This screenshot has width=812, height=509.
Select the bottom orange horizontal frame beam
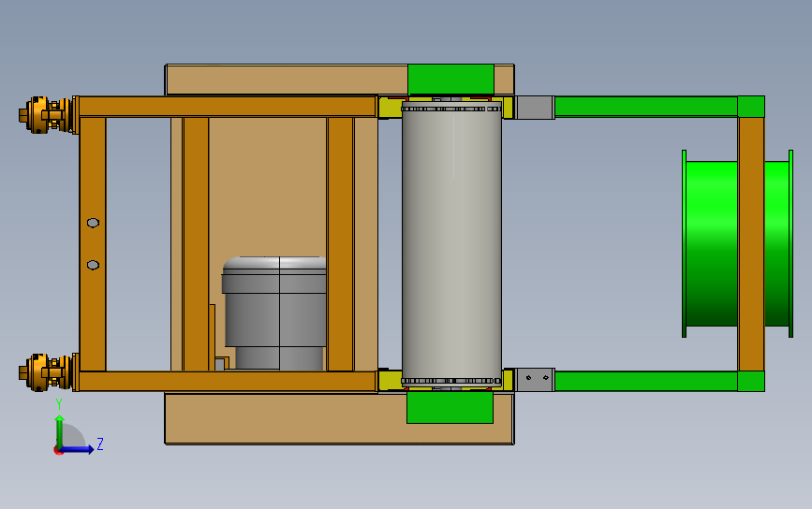tap(227, 381)
